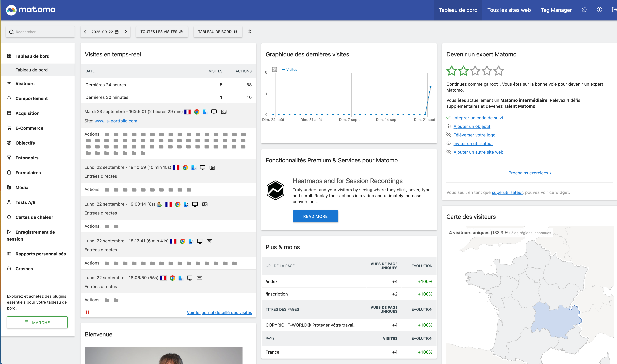Click the Heatmaps premium feature logo
Viewport: 617px width, 364px height.
pos(275,190)
